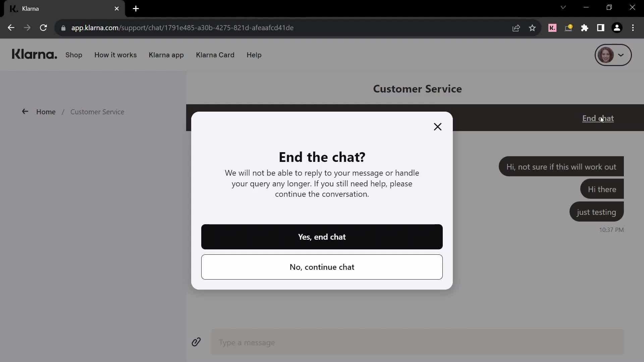Click the X to dismiss end chat dialog

click(x=437, y=127)
